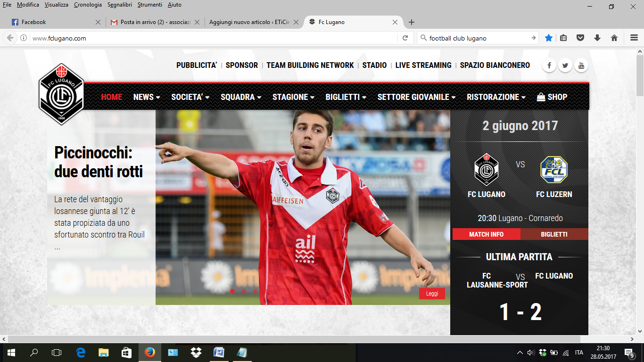644x362 pixels.
Task: Open TEAM BUILDING NETWORK link
Action: (310, 66)
